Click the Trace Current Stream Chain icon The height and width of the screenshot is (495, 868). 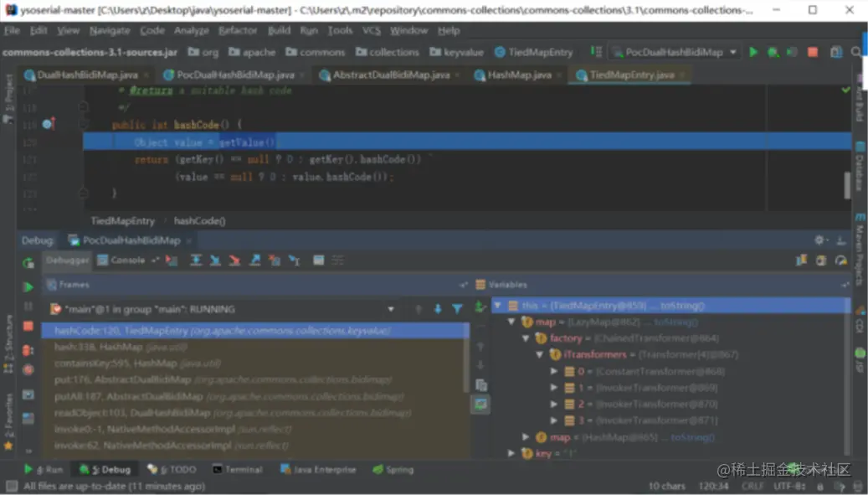337,260
